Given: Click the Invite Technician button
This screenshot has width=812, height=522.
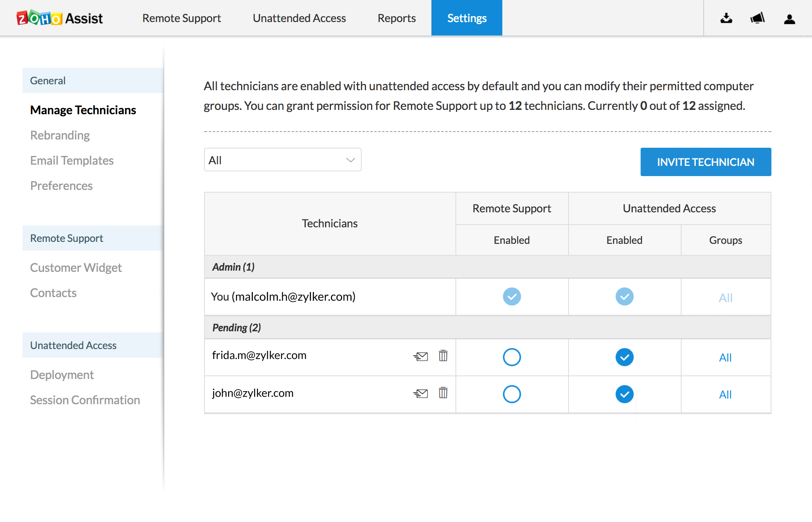Looking at the screenshot, I should (x=705, y=162).
